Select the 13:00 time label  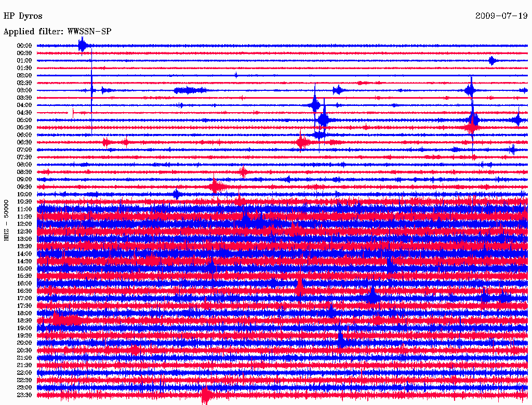(24, 239)
